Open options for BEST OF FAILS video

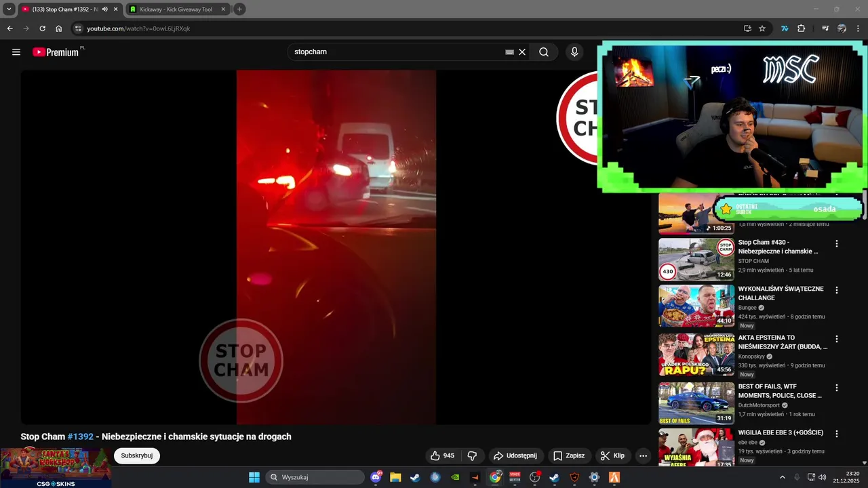tap(837, 388)
